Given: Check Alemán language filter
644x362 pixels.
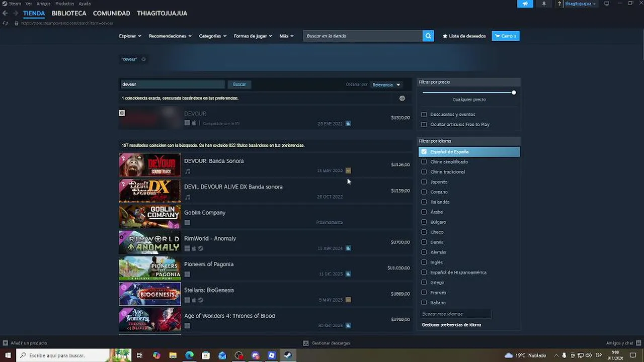Looking at the screenshot, I should pos(424,252).
